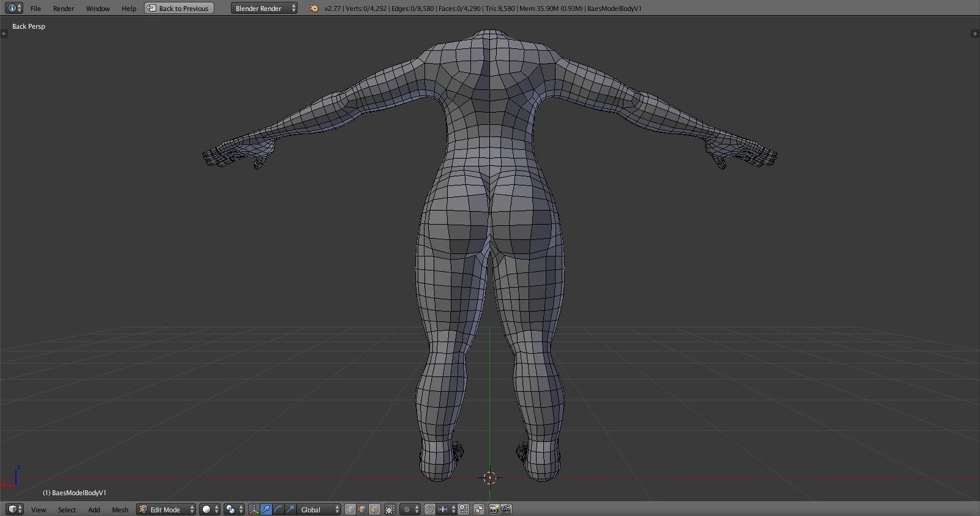Click the Back Persp view label

(29, 26)
